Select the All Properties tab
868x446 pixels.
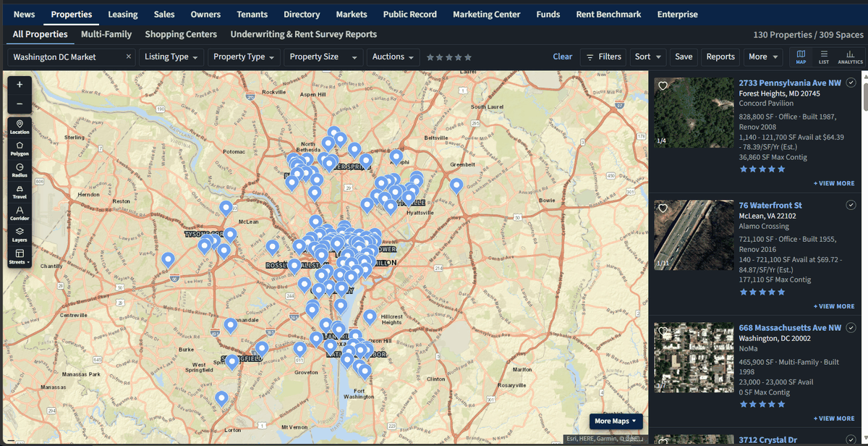[x=41, y=34]
